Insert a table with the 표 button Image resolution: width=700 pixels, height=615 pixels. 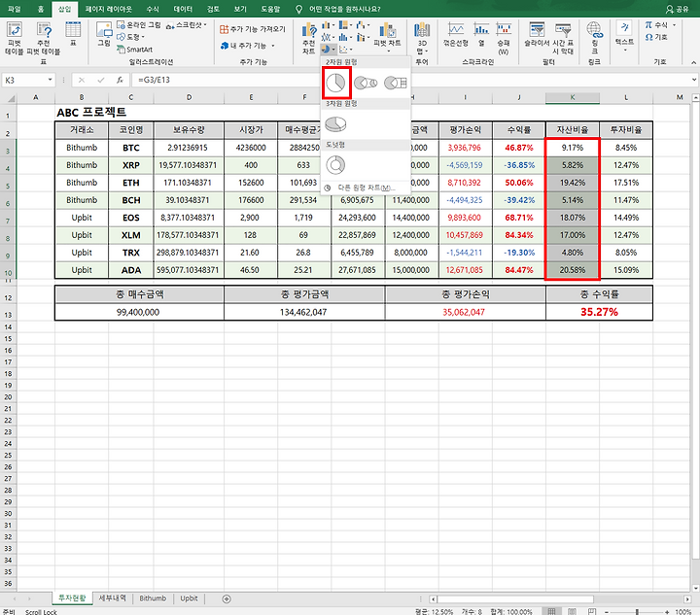73,33
